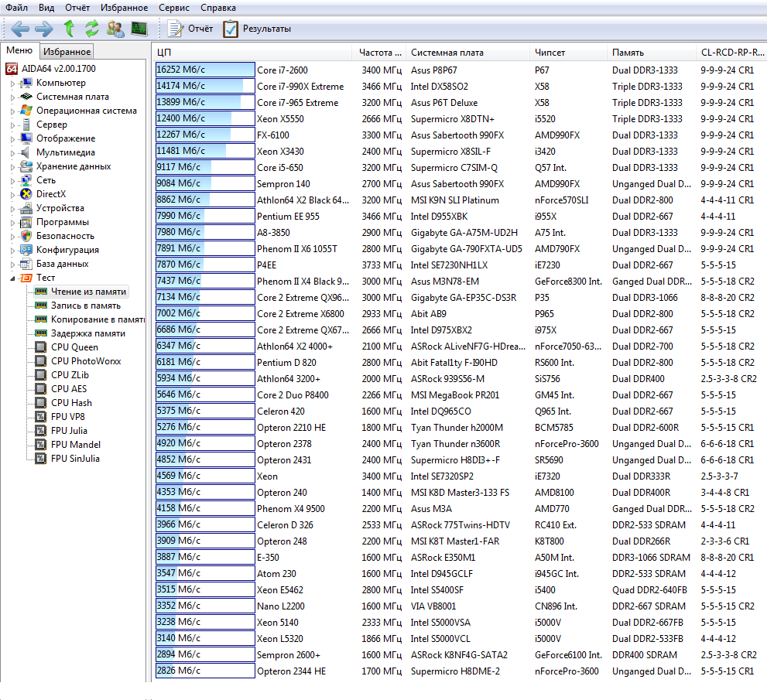The height and width of the screenshot is (700, 767).
Task: Click the Безопасность shield icon
Action: [x=26, y=236]
